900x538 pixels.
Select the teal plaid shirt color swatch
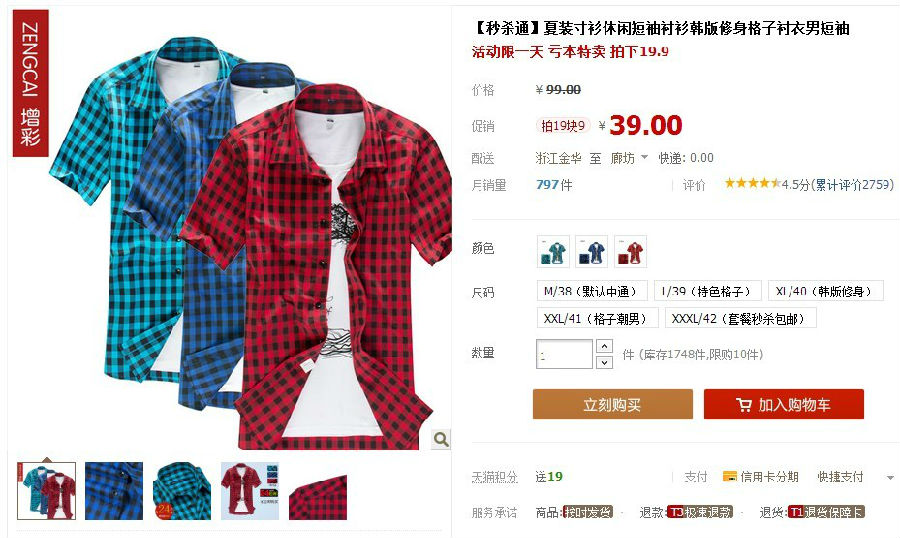553,251
